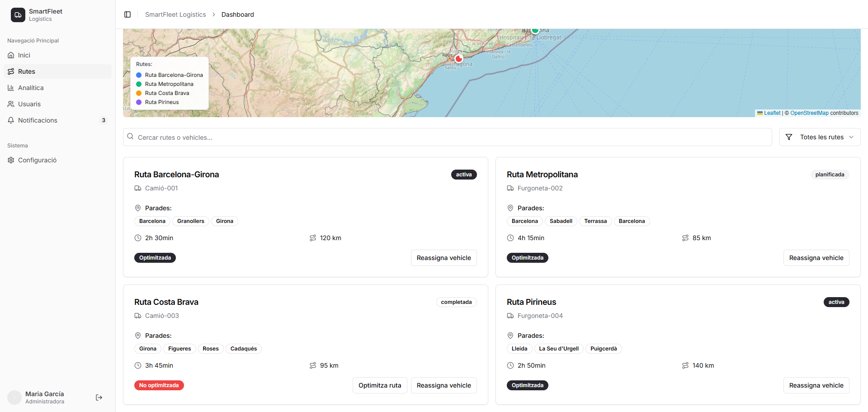
Task: Click the green map marker at Barcelona
Action: [535, 30]
